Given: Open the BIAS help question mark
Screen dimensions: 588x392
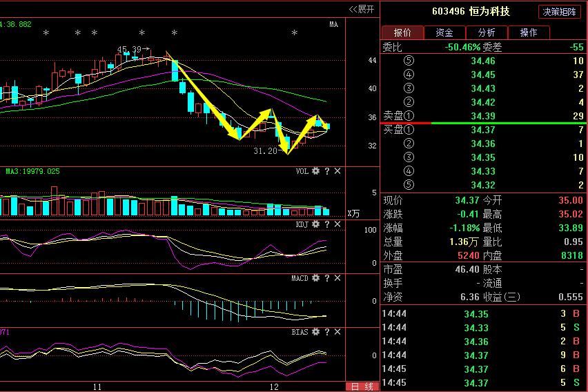Looking at the screenshot, I should coord(327,332).
